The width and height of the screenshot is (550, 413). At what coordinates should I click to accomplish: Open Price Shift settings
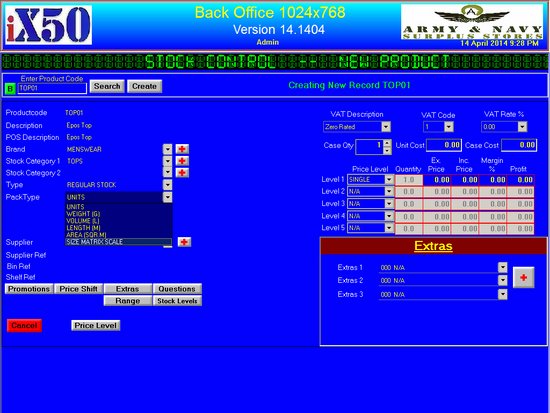click(79, 289)
